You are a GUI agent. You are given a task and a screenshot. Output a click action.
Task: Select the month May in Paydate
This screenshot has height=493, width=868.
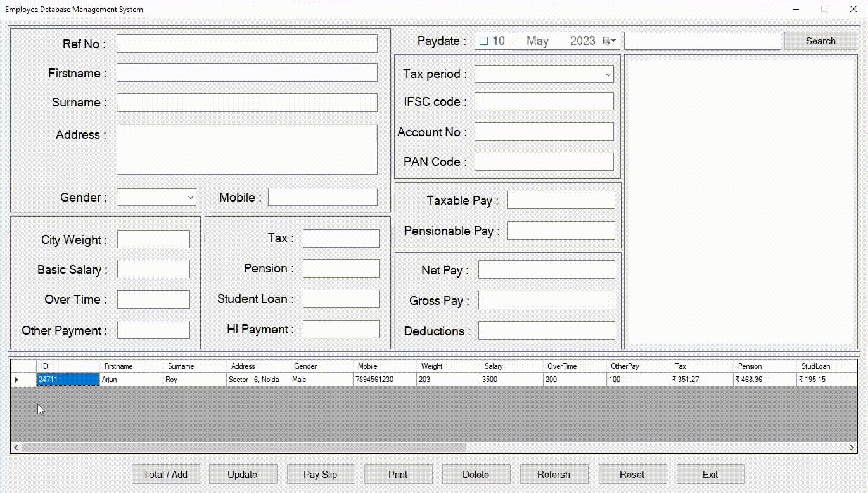point(537,41)
